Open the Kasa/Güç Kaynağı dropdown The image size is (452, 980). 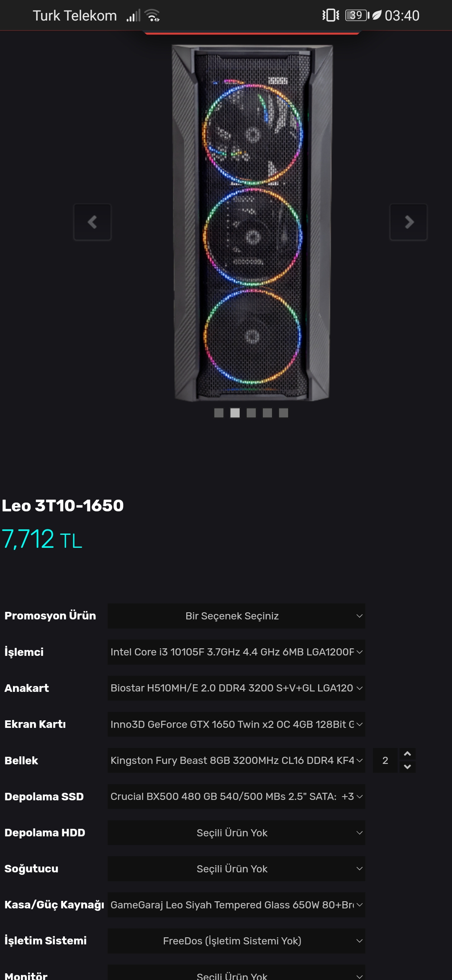pos(236,905)
